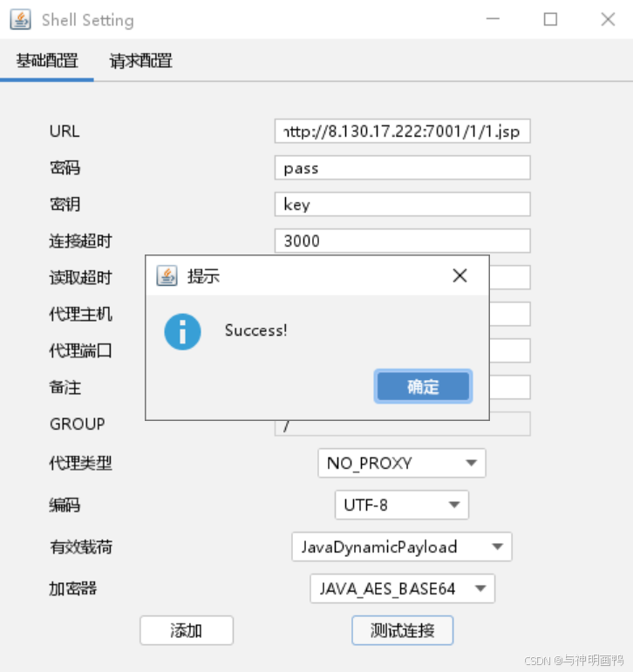Image resolution: width=633 pixels, height=672 pixels.
Task: Click the 密钥 field containing key
Action: (x=402, y=205)
